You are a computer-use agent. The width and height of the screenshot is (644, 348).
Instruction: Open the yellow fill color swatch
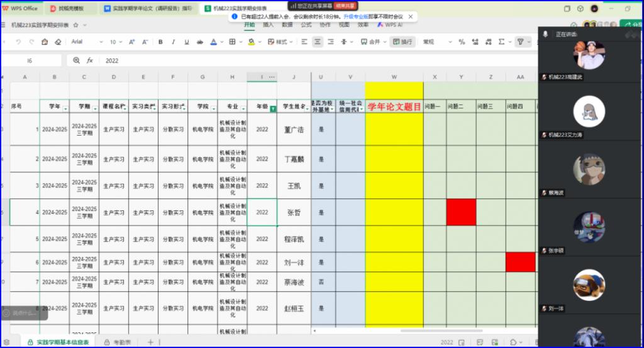(251, 42)
